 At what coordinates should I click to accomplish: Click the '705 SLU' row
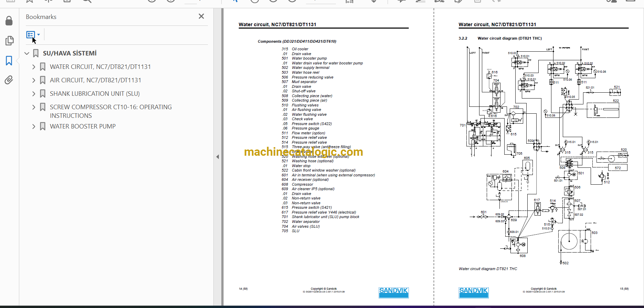point(291,231)
